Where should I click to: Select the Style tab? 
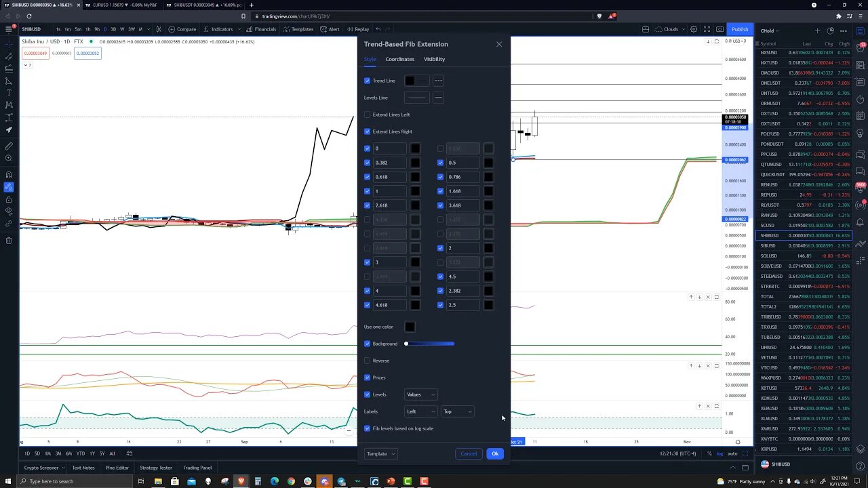370,59
